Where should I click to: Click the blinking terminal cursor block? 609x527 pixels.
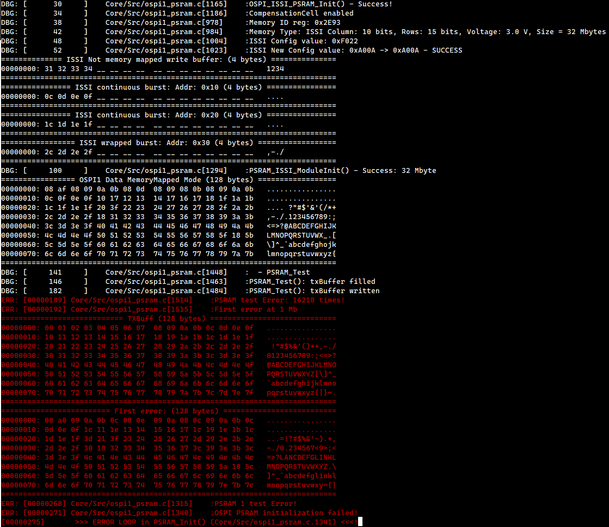click(x=360, y=522)
